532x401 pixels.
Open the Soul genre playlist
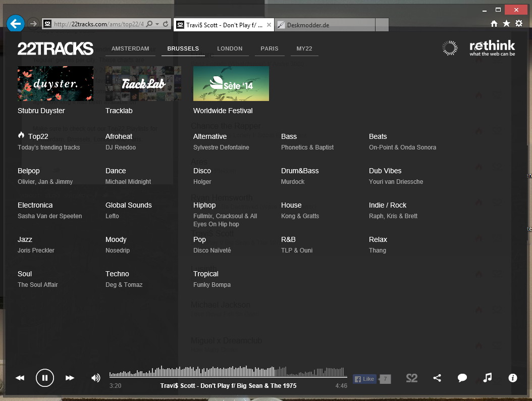pyautogui.click(x=25, y=274)
